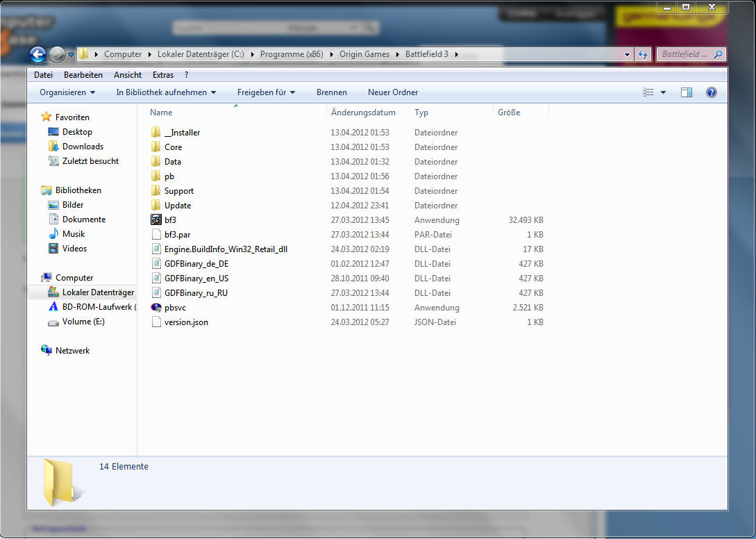Open the Organisieren dropdown

point(67,92)
